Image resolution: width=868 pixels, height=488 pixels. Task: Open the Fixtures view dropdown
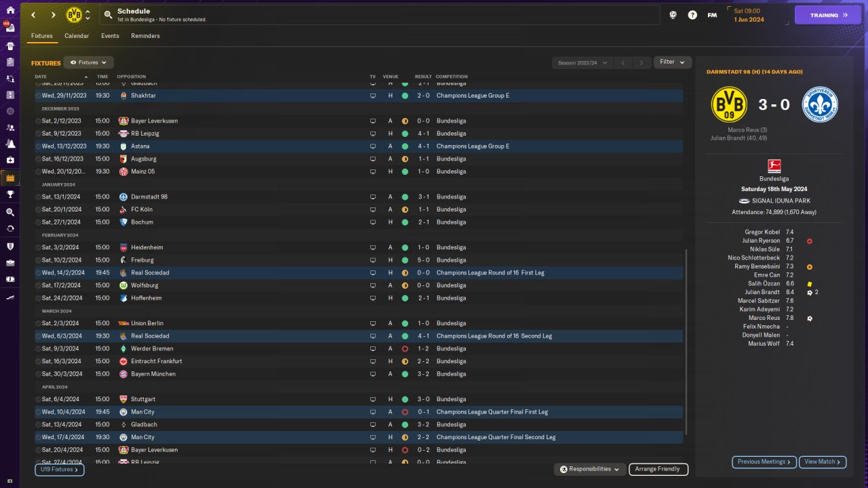(x=88, y=62)
